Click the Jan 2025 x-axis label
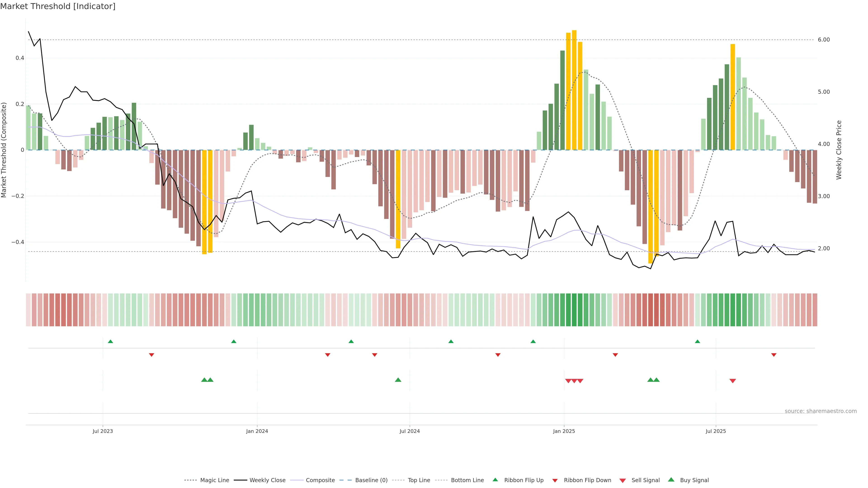The height and width of the screenshot is (488, 868). click(x=564, y=431)
